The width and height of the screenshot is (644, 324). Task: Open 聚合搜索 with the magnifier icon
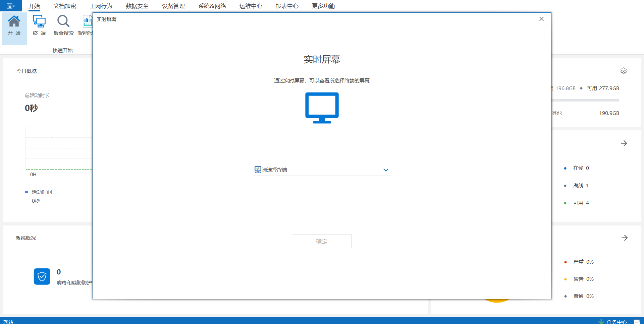tap(63, 21)
